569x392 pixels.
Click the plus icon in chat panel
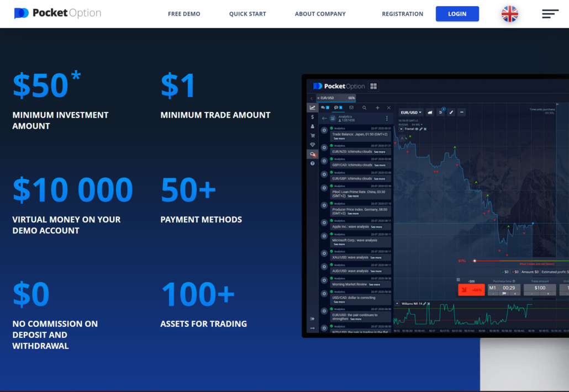[x=377, y=108]
